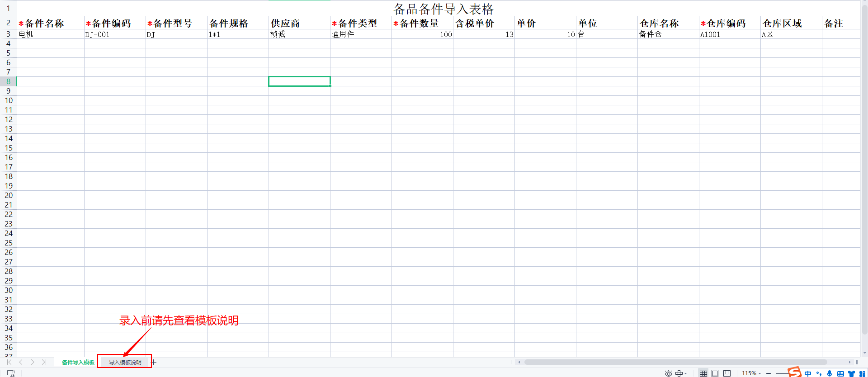This screenshot has height=377, width=868.
Task: Click the horizontal scrollbar left arrow
Action: click(x=519, y=362)
